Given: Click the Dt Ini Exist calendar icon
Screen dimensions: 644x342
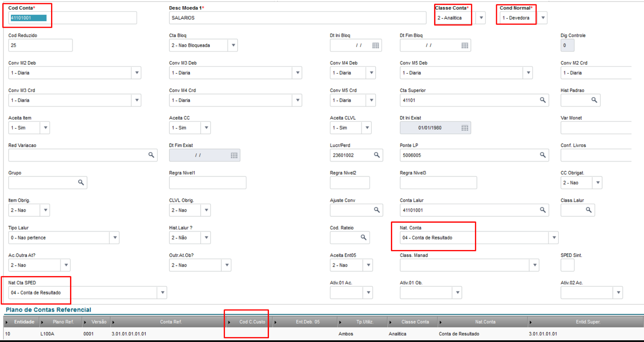Looking at the screenshot, I should click(x=465, y=128).
